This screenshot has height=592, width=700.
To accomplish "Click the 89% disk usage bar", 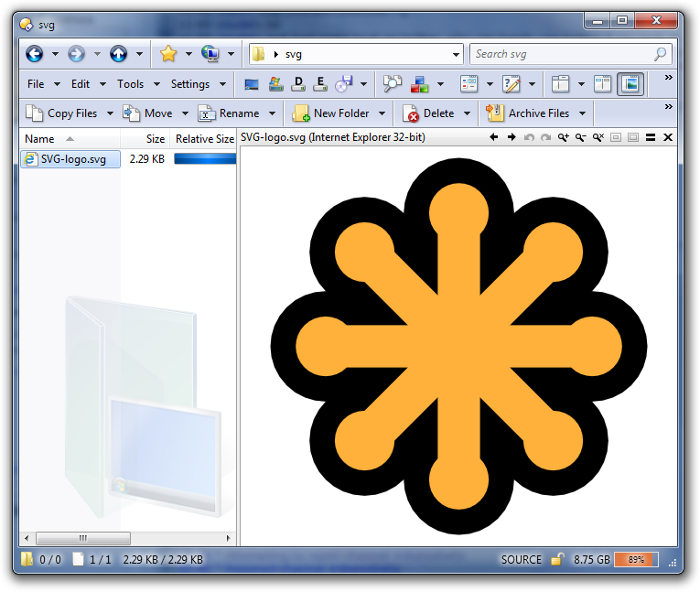I will (x=636, y=559).
